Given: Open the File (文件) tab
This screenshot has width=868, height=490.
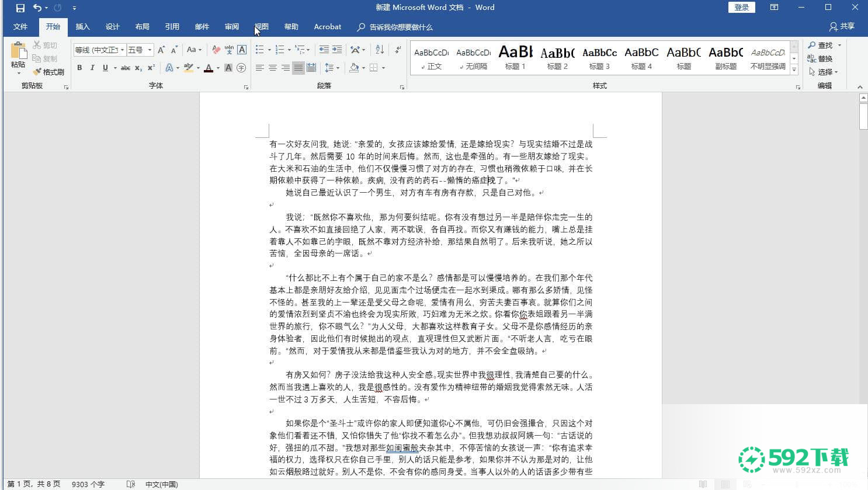Looking at the screenshot, I should click(x=20, y=27).
